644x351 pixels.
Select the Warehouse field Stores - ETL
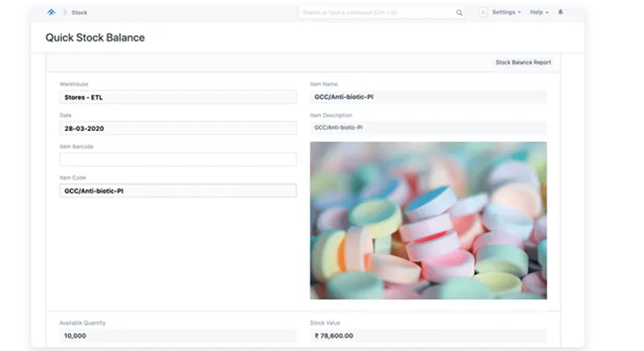(x=178, y=97)
